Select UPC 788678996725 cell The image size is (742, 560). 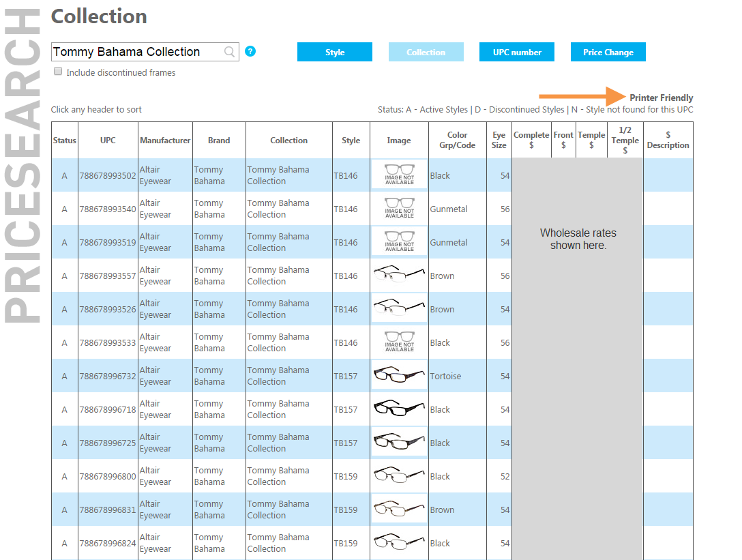(x=108, y=443)
